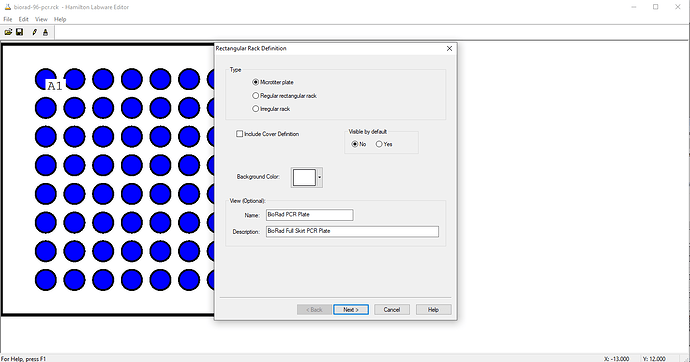
Task: Click the pencil edit toolbar icon
Action: click(x=34, y=32)
